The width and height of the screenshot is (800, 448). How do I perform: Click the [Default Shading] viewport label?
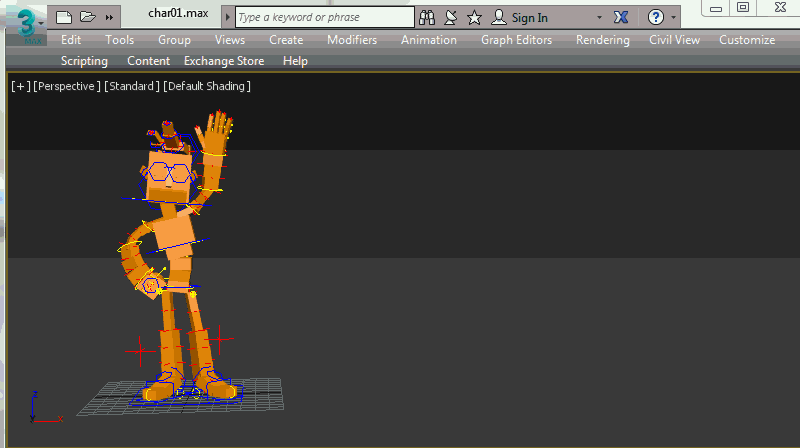(207, 86)
